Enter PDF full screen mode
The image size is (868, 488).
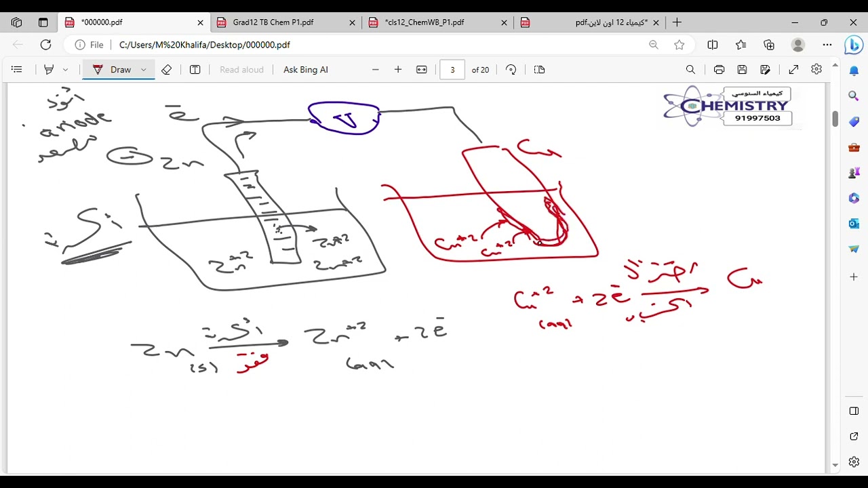pyautogui.click(x=793, y=70)
